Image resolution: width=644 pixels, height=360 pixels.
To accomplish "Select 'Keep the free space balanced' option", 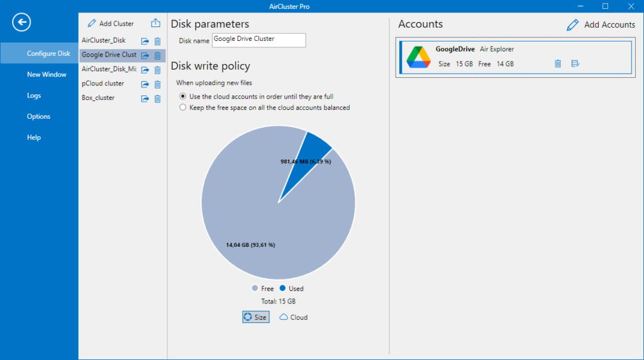I will point(183,107).
